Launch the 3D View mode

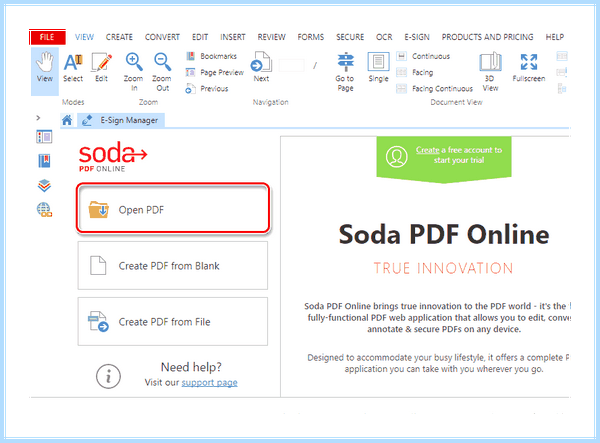tap(490, 72)
